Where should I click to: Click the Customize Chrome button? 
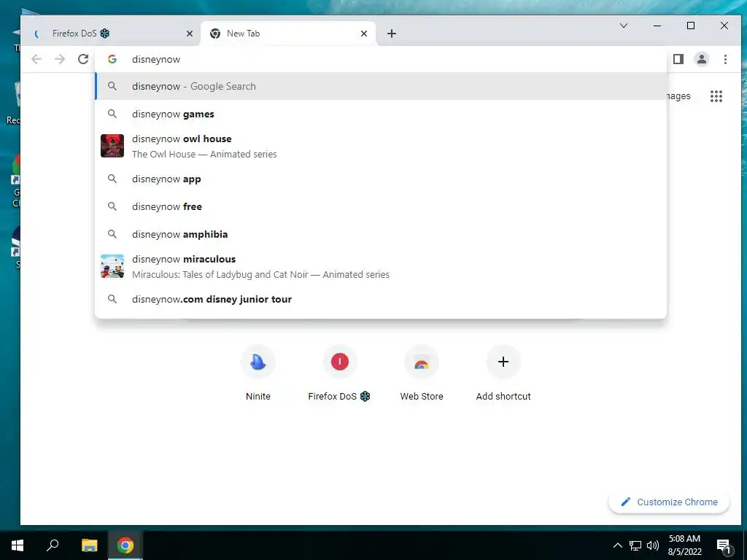669,502
